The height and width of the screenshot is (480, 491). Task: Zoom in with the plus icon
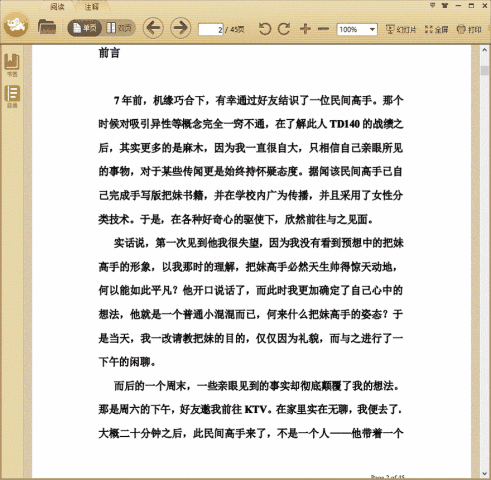305,29
